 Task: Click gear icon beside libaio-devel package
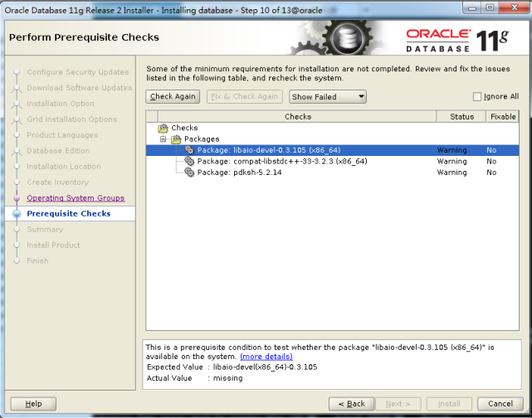[x=189, y=150]
